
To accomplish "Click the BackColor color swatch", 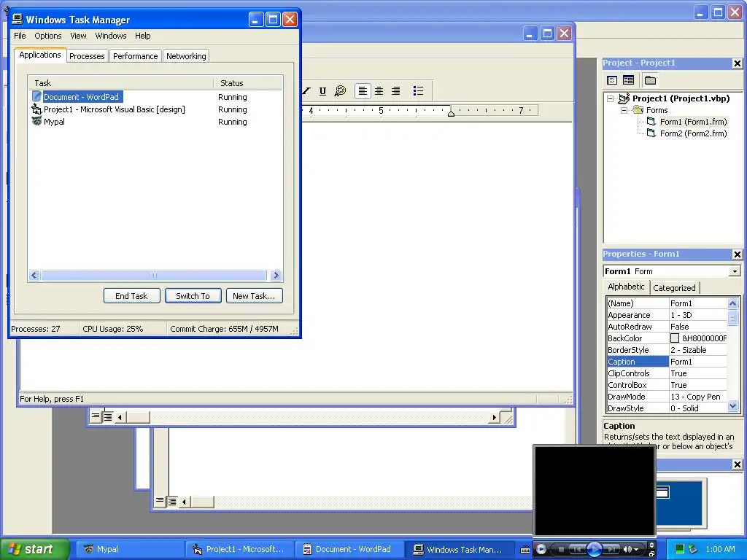I will (675, 338).
